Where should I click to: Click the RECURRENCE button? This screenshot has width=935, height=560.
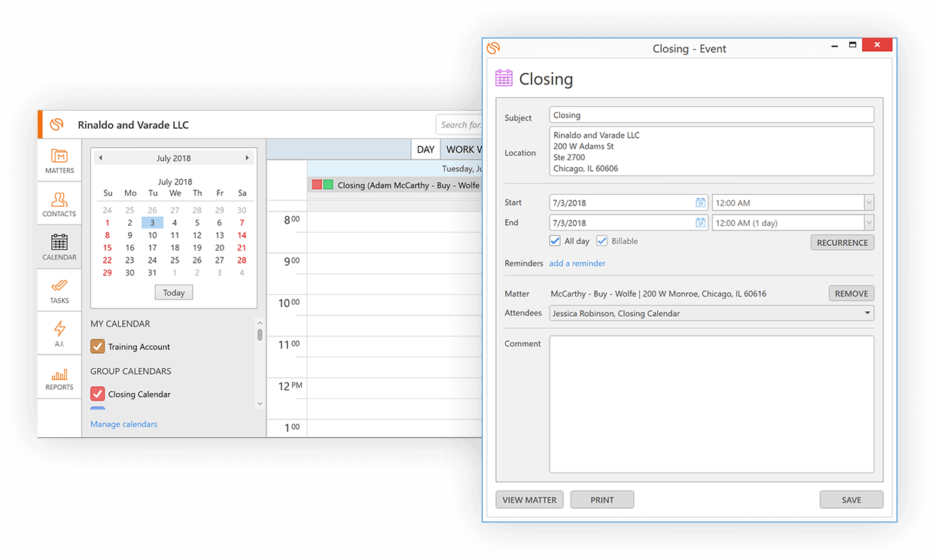[x=842, y=242]
